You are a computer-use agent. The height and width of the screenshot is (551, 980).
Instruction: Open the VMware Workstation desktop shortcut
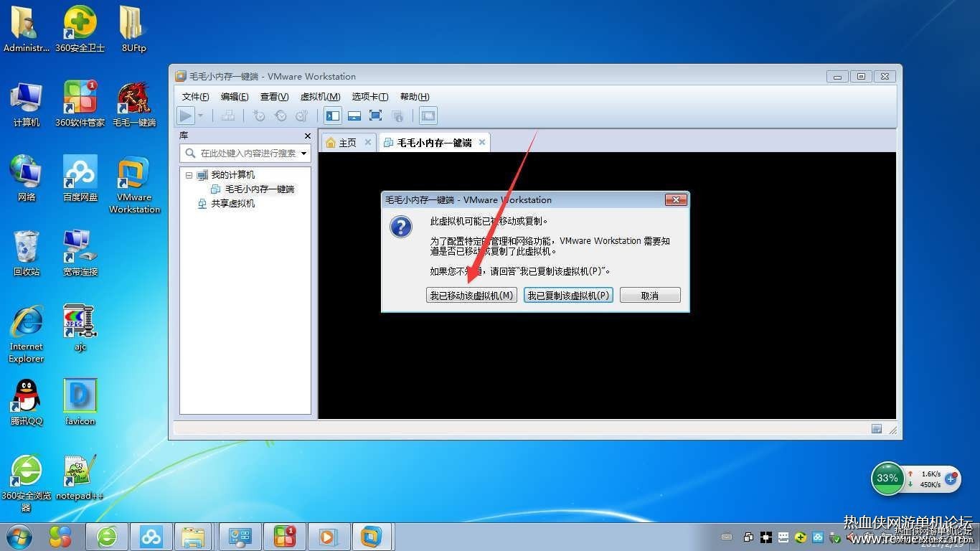134,184
